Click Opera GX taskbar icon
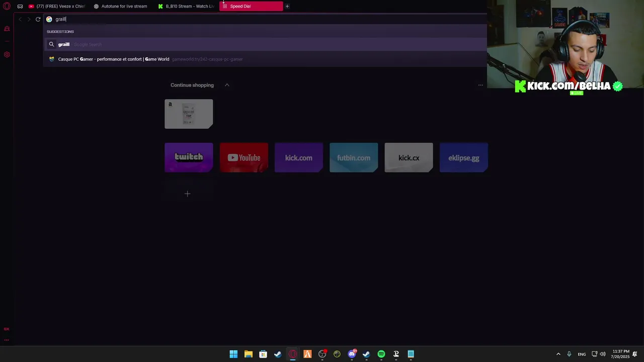Viewport: 644px width, 362px height. tap(293, 354)
